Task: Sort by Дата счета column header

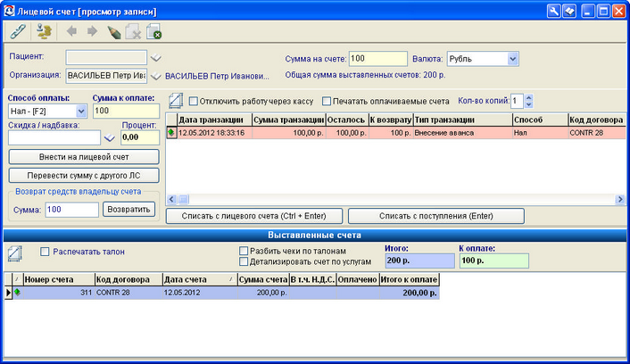Action: pyautogui.click(x=200, y=279)
